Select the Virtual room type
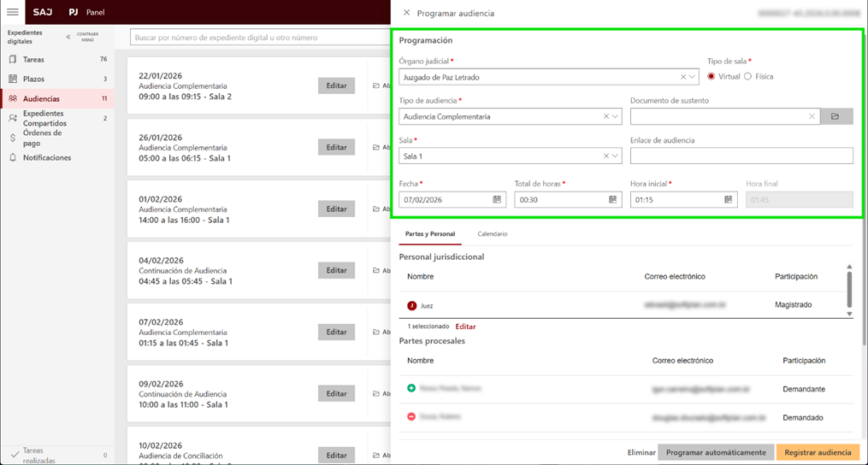 point(712,76)
